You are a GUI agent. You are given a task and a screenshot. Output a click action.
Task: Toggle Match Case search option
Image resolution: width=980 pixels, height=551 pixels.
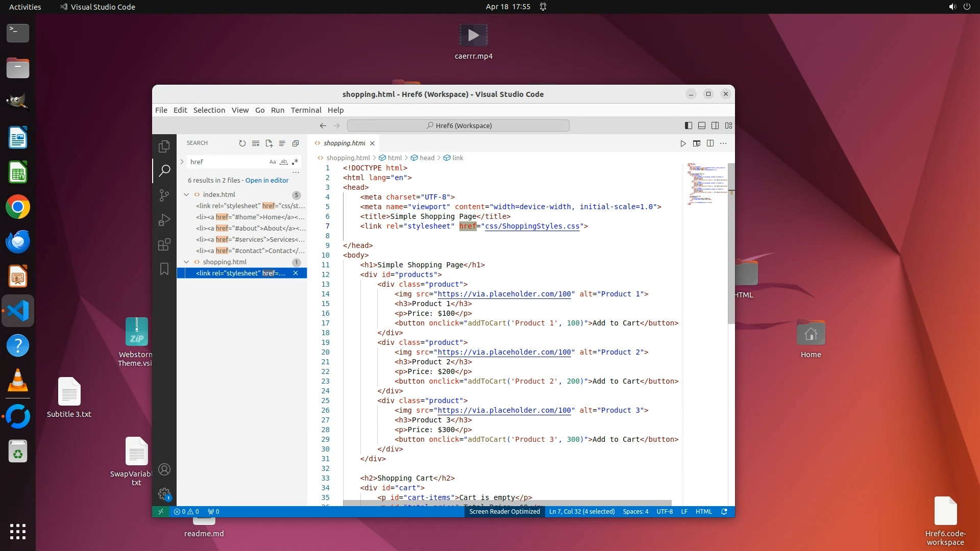click(273, 162)
